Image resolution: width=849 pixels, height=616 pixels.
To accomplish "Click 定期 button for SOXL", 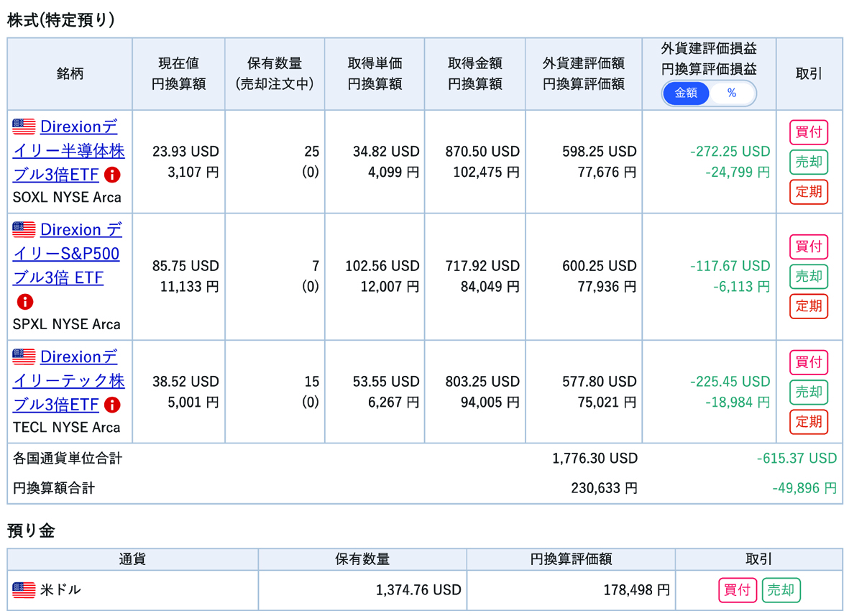I will 809,192.
